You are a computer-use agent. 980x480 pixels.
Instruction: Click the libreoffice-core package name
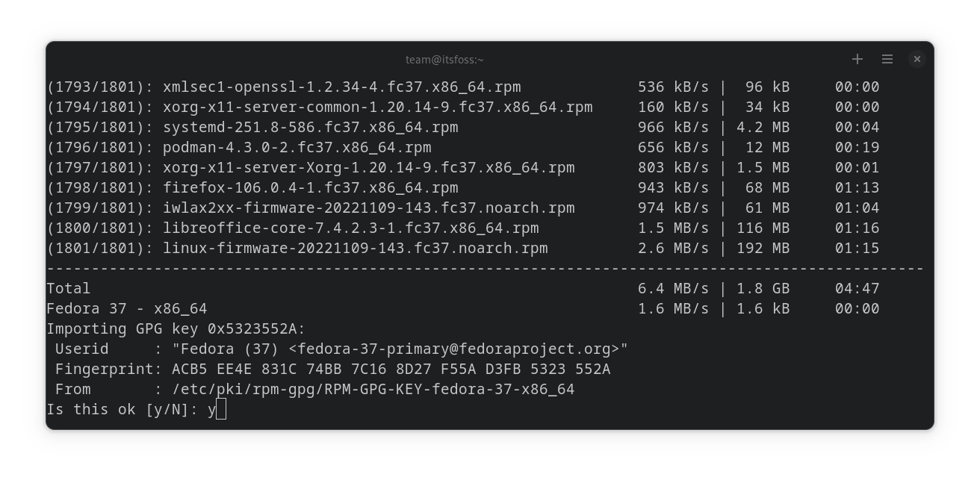(x=350, y=228)
